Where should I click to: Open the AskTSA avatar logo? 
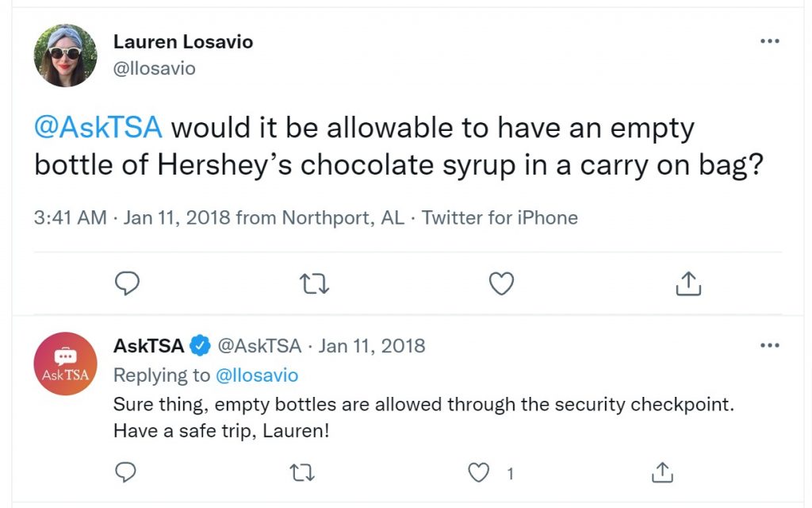(x=65, y=364)
